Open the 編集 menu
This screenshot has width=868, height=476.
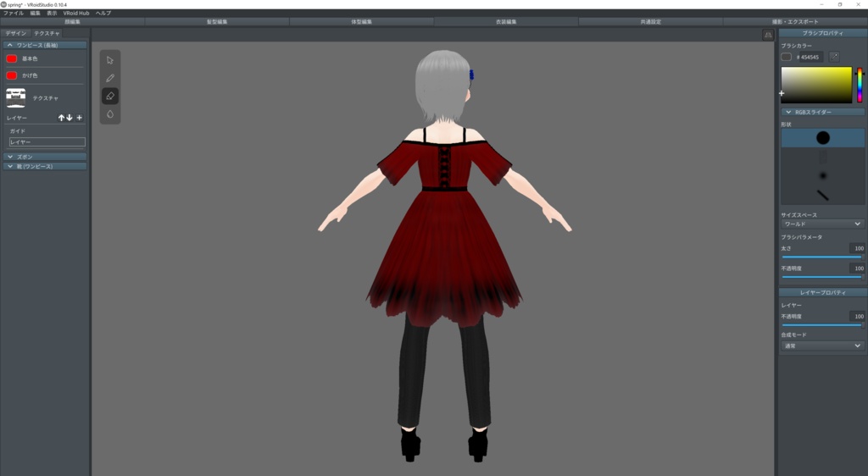pyautogui.click(x=35, y=14)
